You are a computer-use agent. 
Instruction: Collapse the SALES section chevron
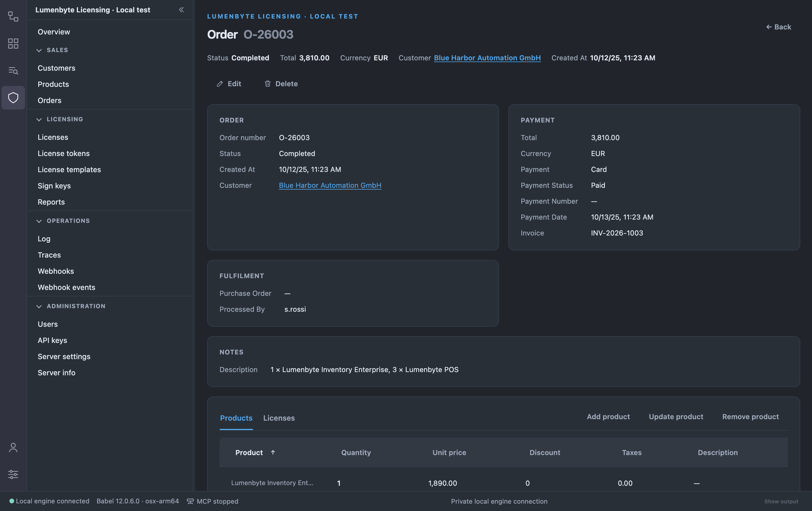[39, 50]
